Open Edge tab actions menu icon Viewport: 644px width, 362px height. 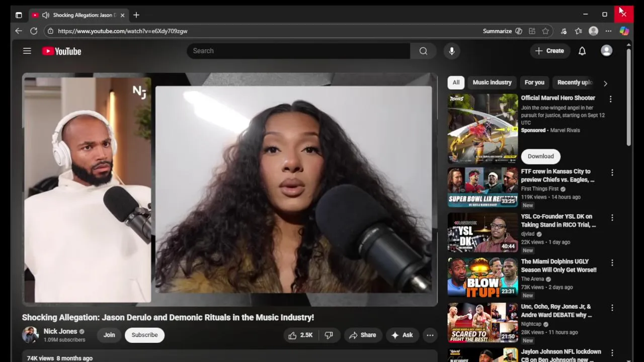[19, 15]
